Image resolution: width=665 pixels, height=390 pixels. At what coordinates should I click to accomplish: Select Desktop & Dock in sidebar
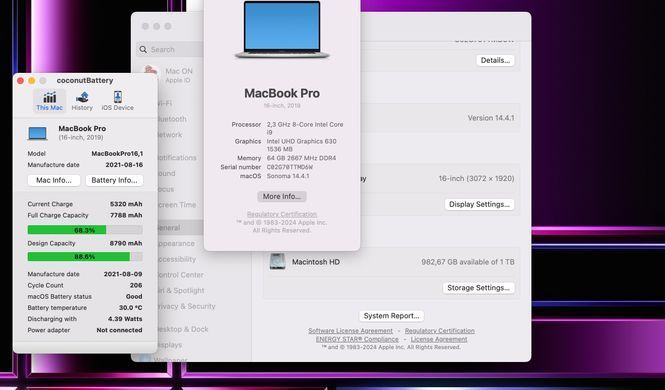coord(182,329)
